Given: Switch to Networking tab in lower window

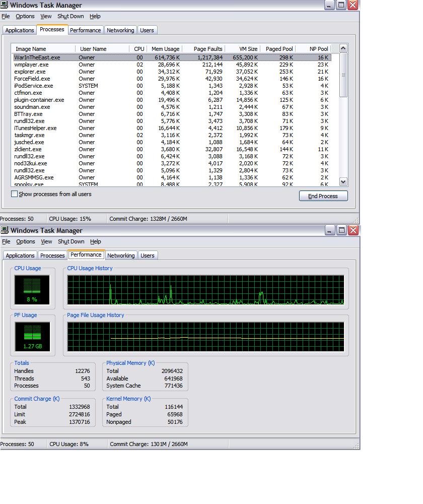Looking at the screenshot, I should tap(121, 256).
